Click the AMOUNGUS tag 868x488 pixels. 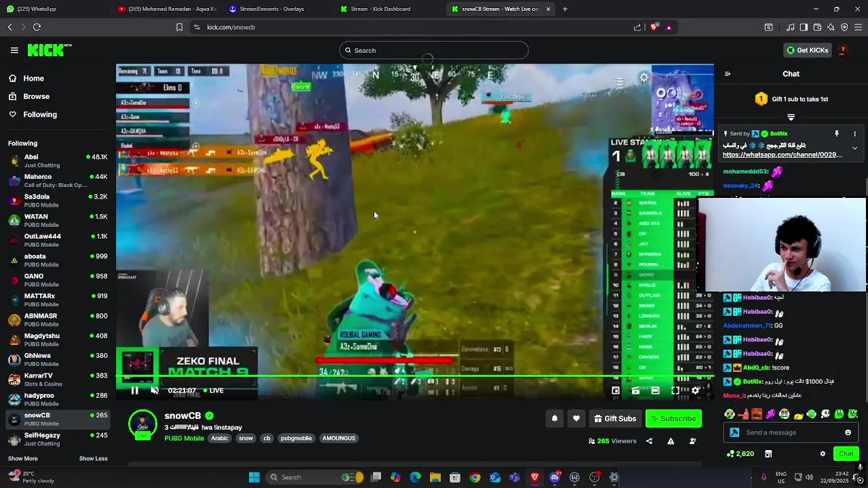point(339,439)
